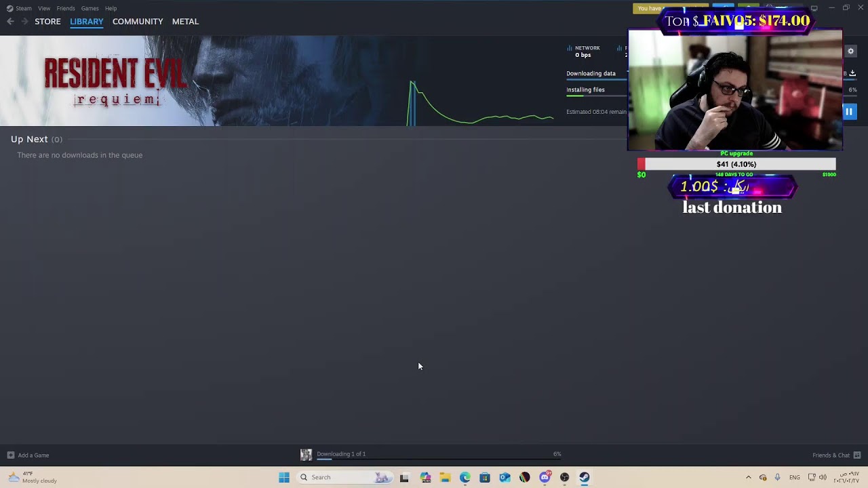Click the Steam taskbar icon
868x488 pixels.
click(585, 477)
